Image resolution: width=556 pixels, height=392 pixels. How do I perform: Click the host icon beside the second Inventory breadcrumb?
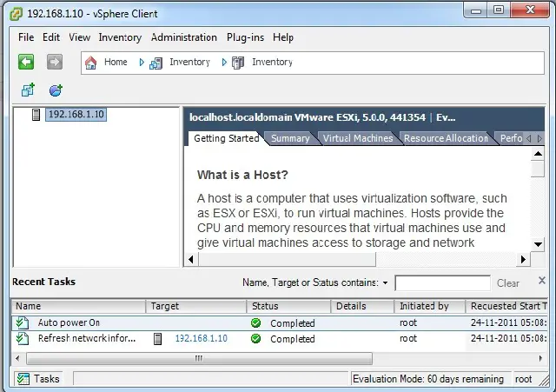(x=238, y=63)
